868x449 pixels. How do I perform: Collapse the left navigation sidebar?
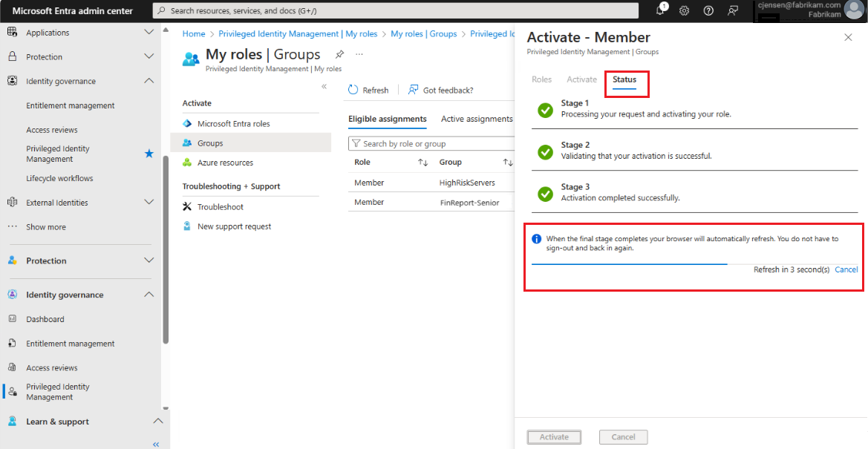(156, 444)
